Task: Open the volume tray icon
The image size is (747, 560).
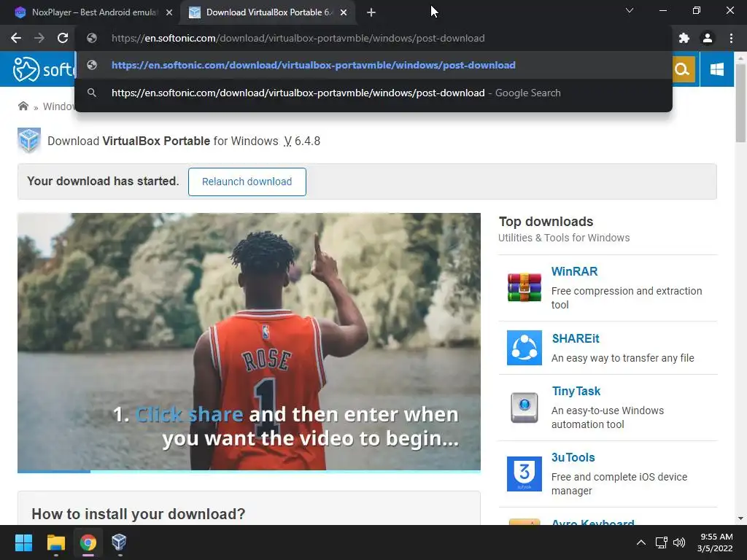Action: pos(679,542)
